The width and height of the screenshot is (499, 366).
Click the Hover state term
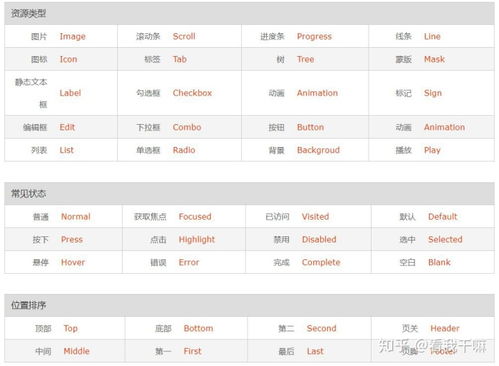click(x=73, y=262)
